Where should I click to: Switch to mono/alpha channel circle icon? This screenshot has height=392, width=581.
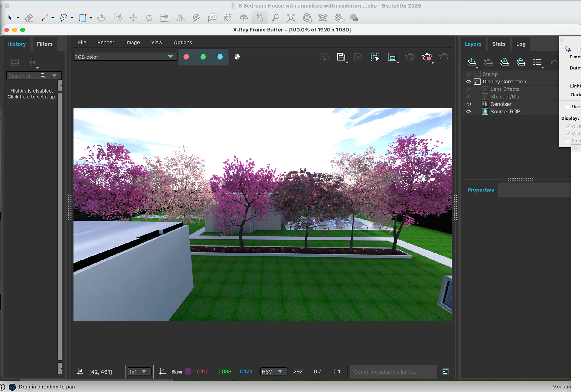click(237, 57)
